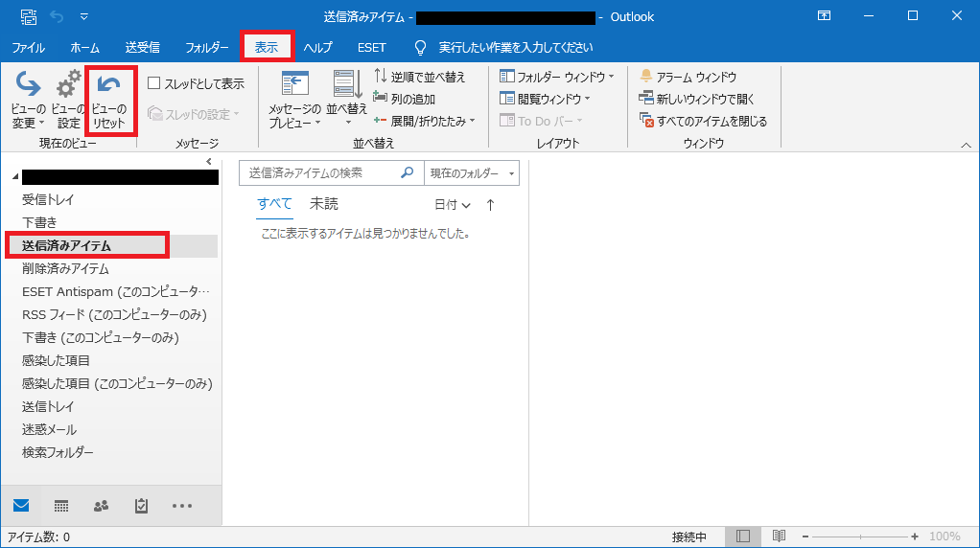The image size is (980, 548).
Task: Switch to Calendar view icon
Action: 61,506
